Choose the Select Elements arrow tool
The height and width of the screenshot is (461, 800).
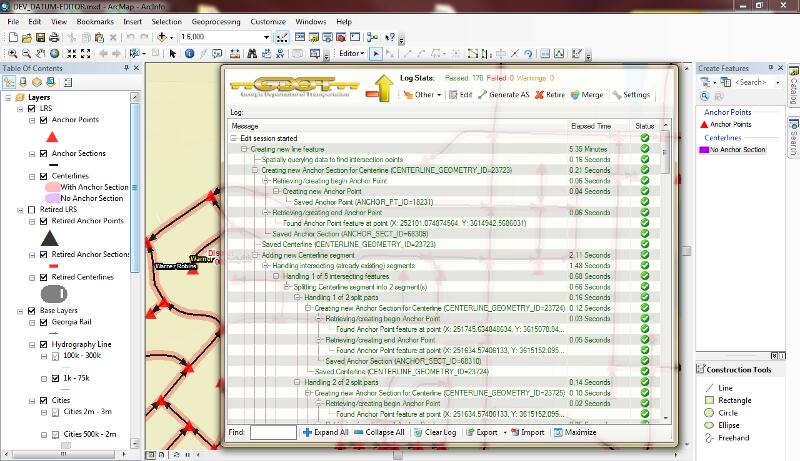(172, 54)
